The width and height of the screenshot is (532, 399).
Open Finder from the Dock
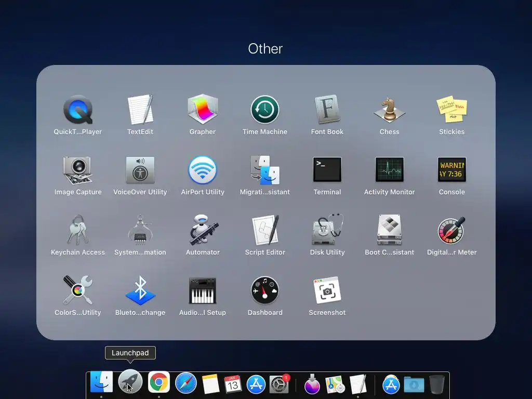[x=101, y=382]
